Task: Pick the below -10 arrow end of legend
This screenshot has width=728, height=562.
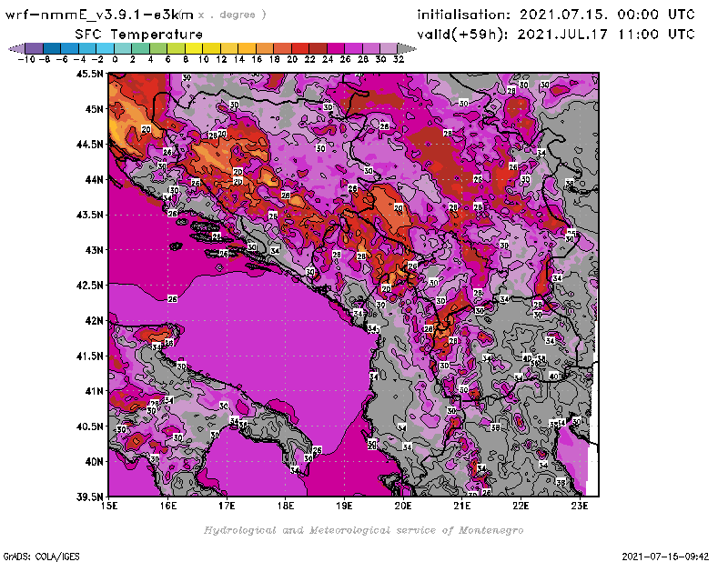Action: pyautogui.click(x=16, y=48)
